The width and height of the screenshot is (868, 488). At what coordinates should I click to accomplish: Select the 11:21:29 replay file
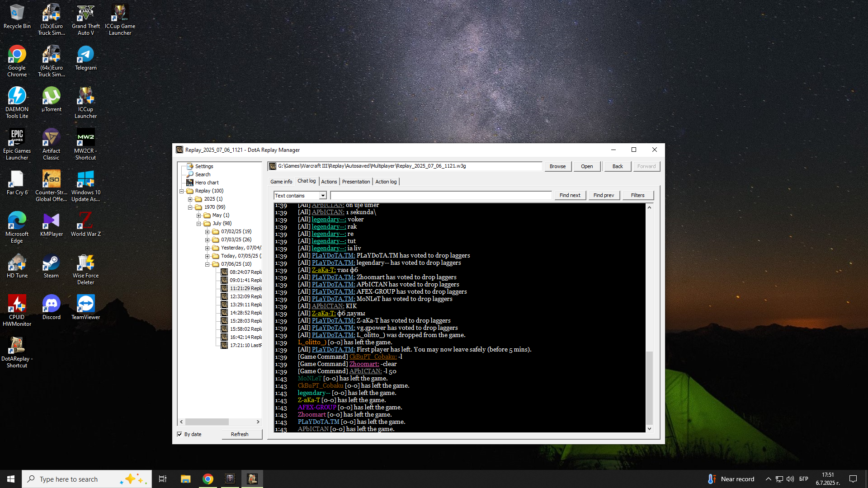click(x=245, y=288)
